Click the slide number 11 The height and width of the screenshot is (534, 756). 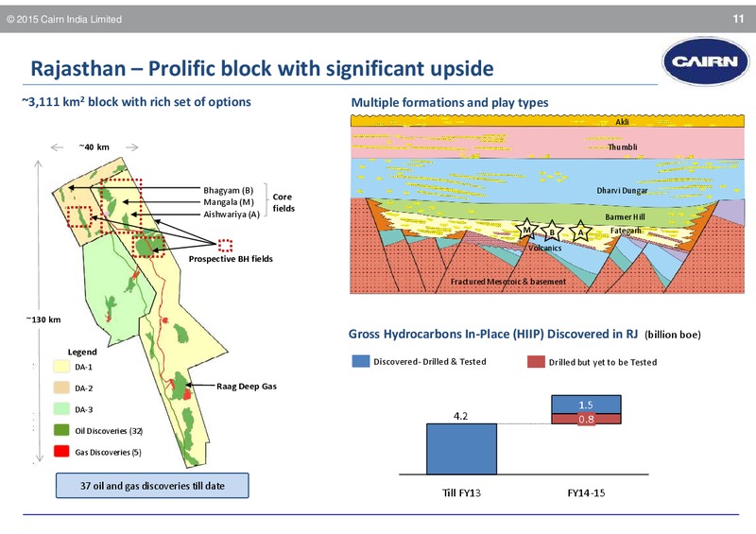[739, 19]
